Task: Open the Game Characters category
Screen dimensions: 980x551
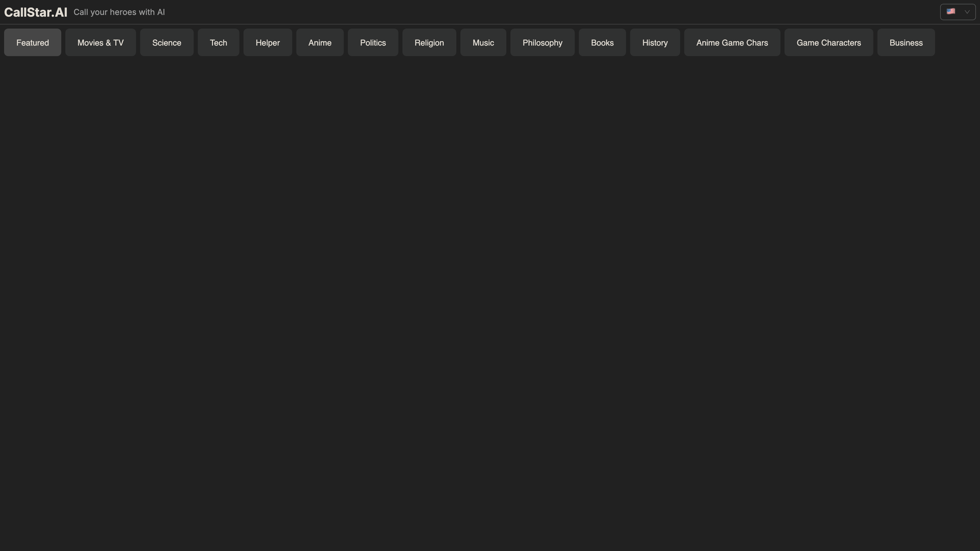Action: pos(829,43)
